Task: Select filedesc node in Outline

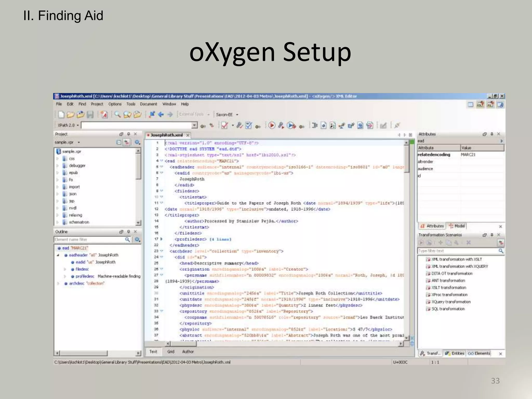Action: 80,269
